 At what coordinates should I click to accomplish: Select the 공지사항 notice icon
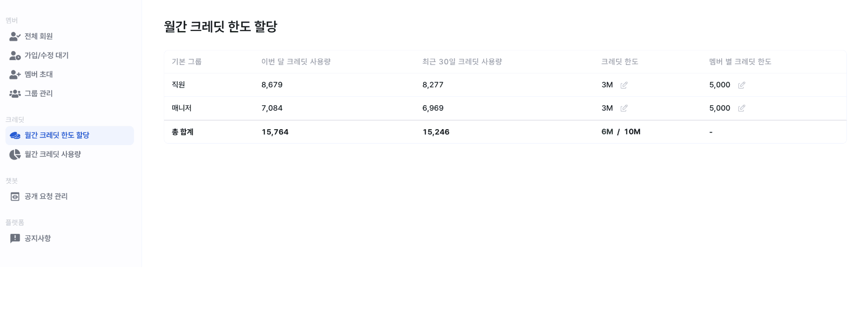coord(14,238)
